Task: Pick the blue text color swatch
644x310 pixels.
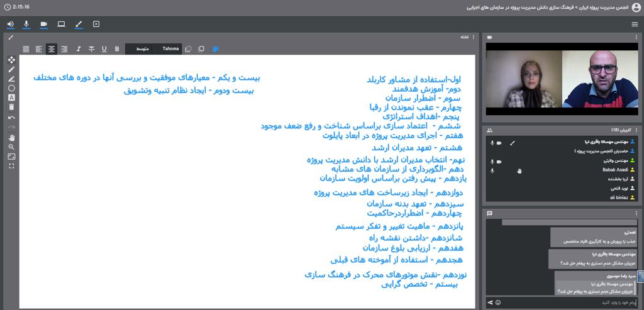Action: [x=214, y=49]
